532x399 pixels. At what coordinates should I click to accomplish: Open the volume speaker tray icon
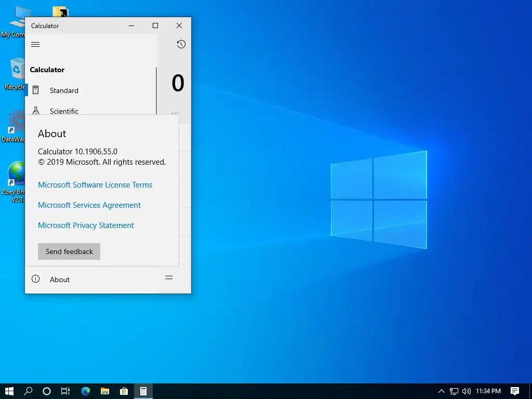click(x=467, y=391)
